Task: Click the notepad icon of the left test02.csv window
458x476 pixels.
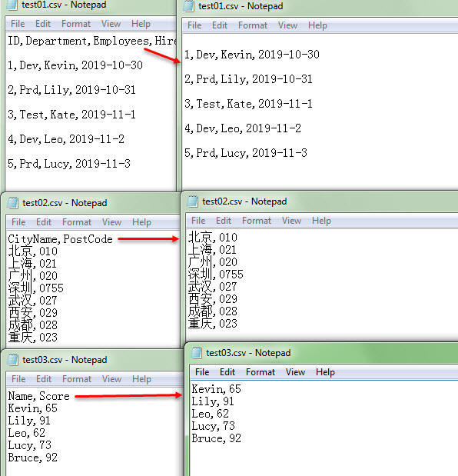Action: pos(12,203)
